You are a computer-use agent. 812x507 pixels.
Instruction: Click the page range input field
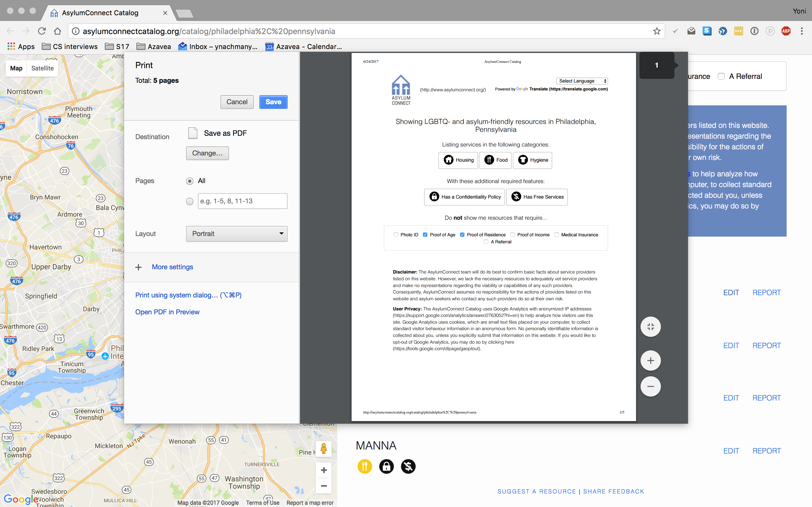point(242,201)
